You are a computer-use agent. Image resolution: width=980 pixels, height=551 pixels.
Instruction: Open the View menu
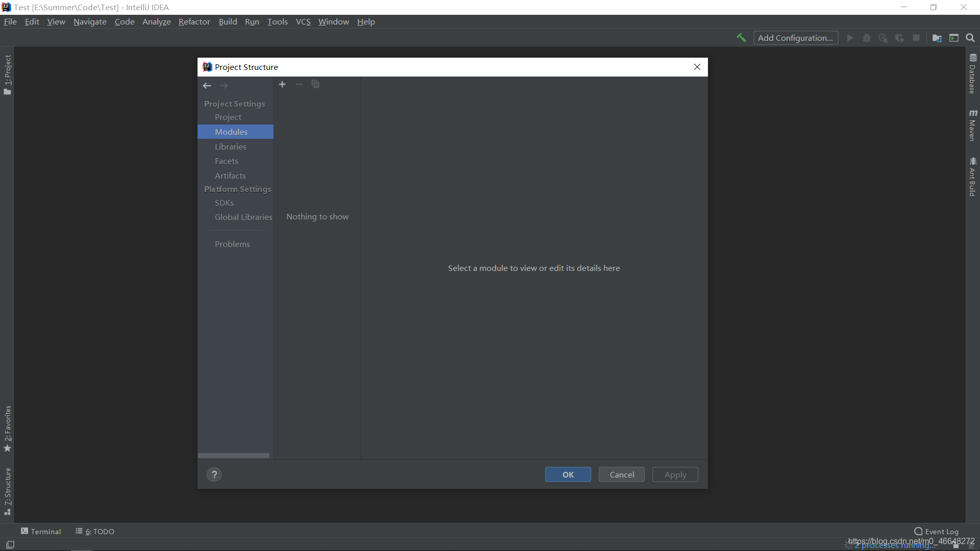[x=56, y=21]
